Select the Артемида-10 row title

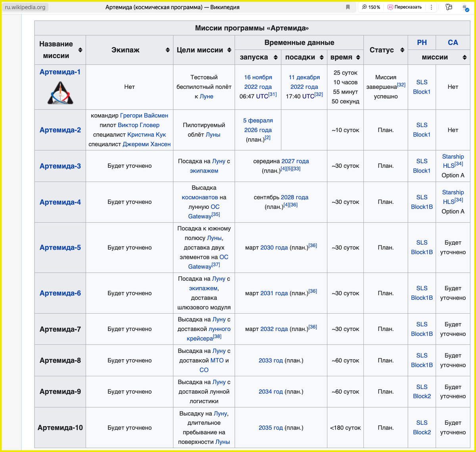[x=60, y=427]
